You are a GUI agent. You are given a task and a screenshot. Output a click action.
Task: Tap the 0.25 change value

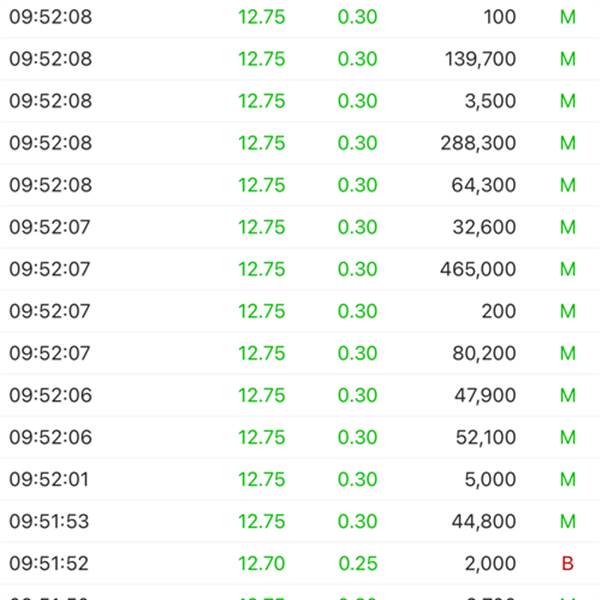coord(358,563)
